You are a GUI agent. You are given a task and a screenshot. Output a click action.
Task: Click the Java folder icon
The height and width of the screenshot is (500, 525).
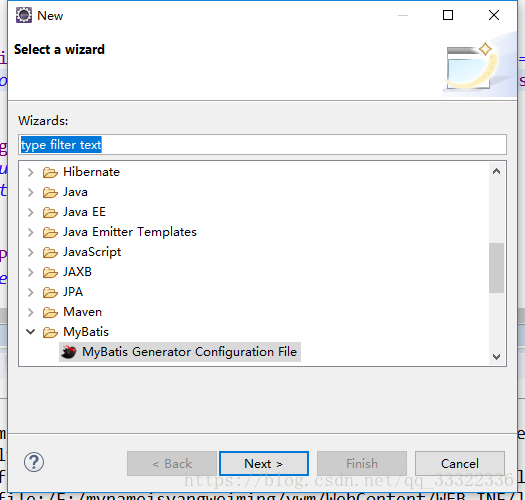click(x=50, y=193)
